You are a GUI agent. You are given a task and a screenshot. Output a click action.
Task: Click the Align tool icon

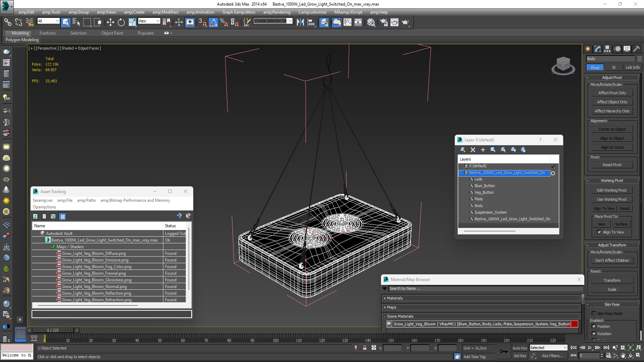[x=311, y=22]
